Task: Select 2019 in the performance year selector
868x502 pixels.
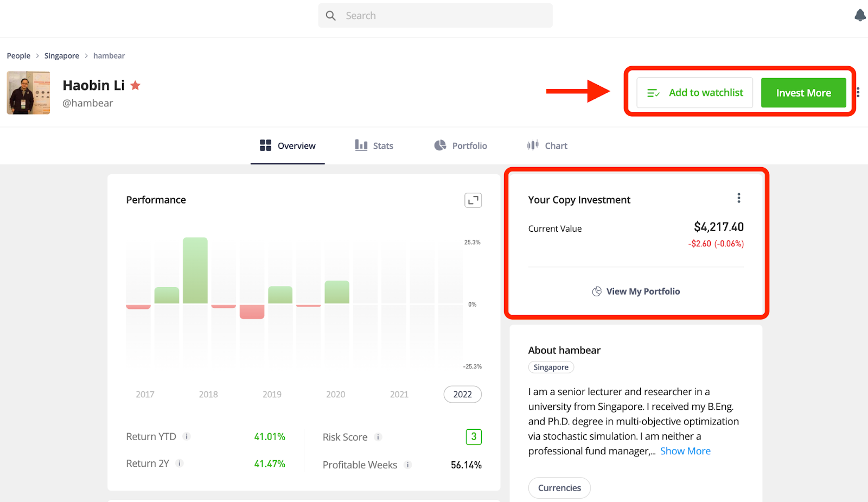Action: pyautogui.click(x=272, y=395)
